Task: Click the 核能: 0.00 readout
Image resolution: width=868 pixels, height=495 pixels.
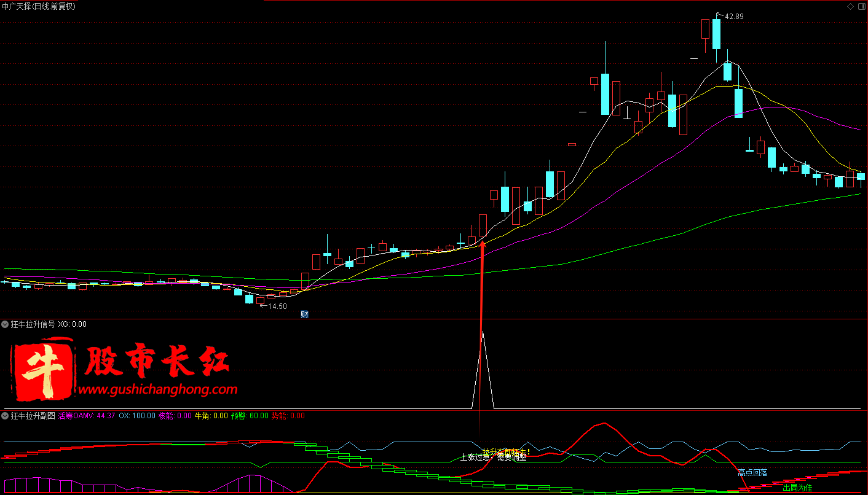Action: pos(175,416)
